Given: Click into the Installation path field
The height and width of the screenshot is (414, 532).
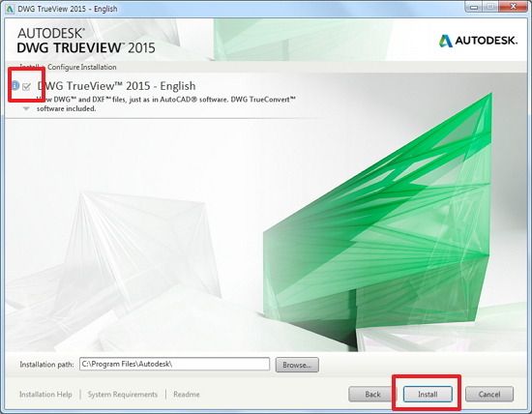Looking at the screenshot, I should 174,364.
